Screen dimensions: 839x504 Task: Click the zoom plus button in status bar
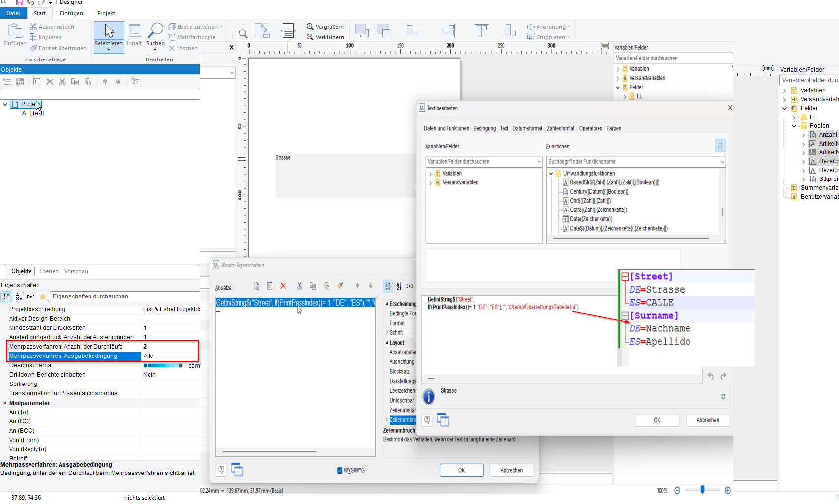pos(728,490)
